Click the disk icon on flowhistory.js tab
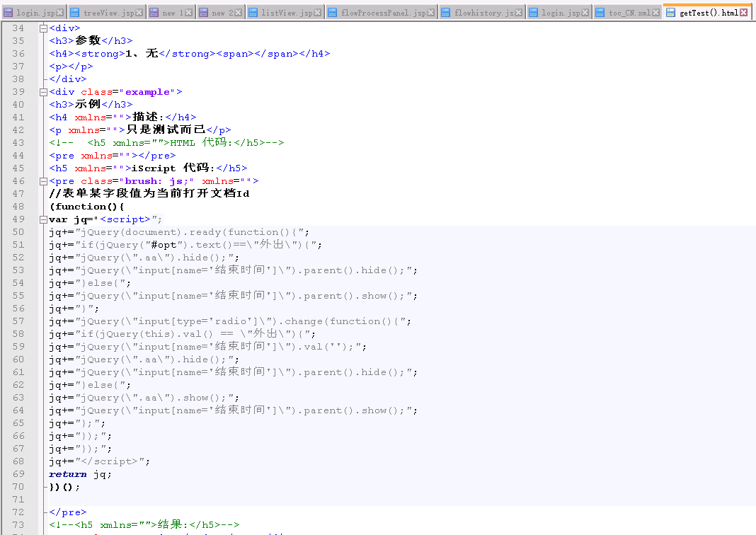756x535 pixels. (x=446, y=13)
